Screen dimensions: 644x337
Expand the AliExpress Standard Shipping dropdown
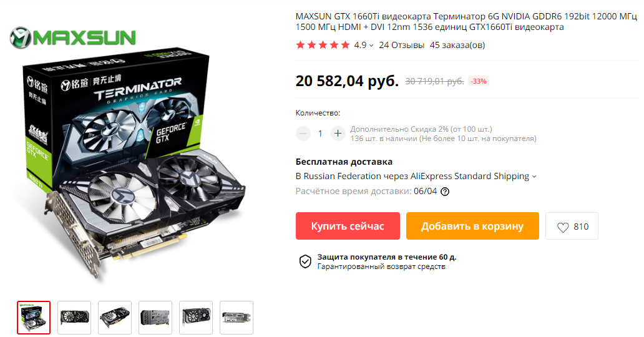pyautogui.click(x=534, y=177)
